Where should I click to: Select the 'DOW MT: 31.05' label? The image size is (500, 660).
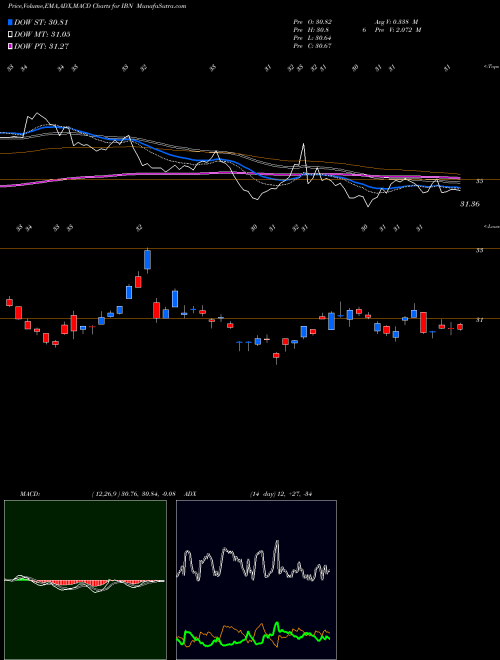[42, 35]
